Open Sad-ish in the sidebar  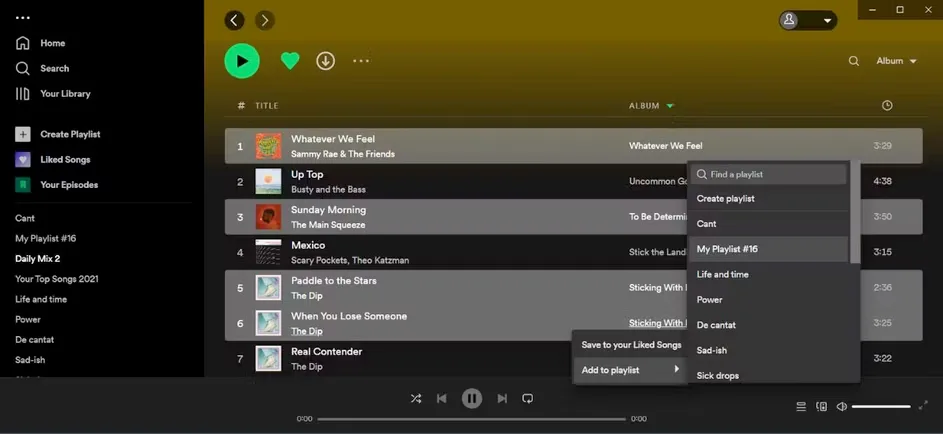tap(30, 360)
